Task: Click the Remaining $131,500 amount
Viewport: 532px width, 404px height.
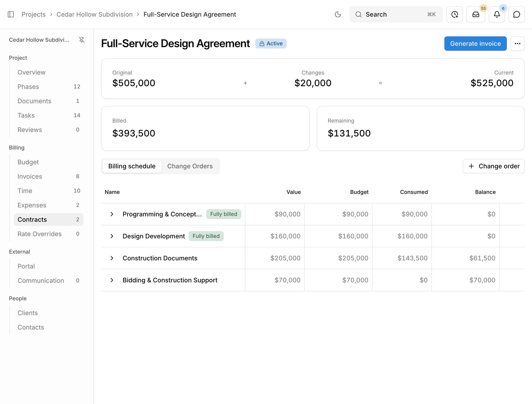Action: point(349,133)
